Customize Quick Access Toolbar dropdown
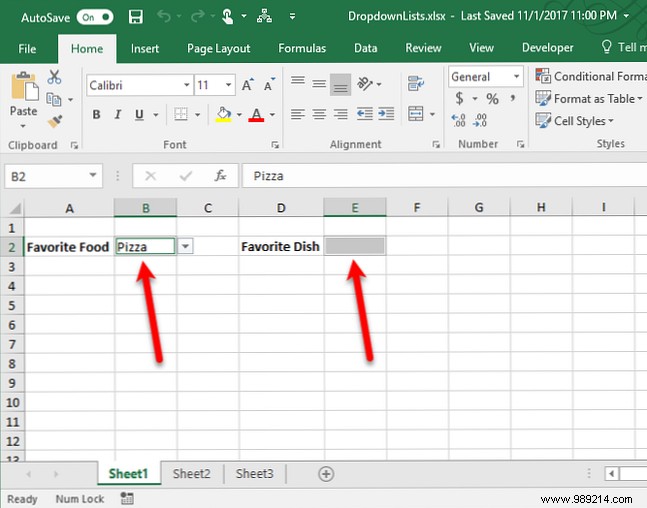This screenshot has height=508, width=647. tap(292, 17)
